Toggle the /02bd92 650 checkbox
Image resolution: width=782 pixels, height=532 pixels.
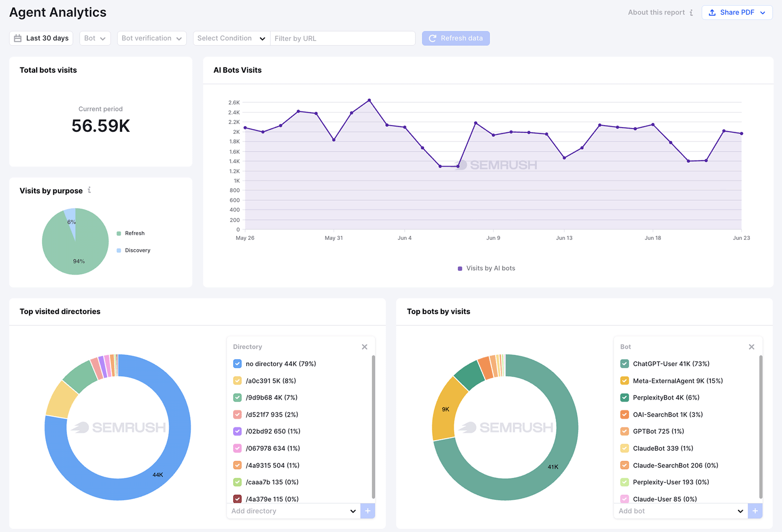[x=238, y=431]
